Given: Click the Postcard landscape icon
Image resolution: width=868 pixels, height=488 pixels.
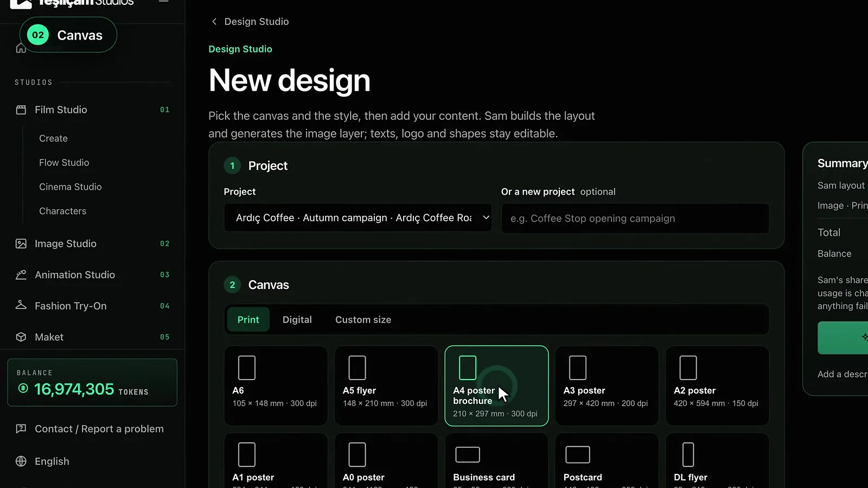Looking at the screenshot, I should coord(578,454).
